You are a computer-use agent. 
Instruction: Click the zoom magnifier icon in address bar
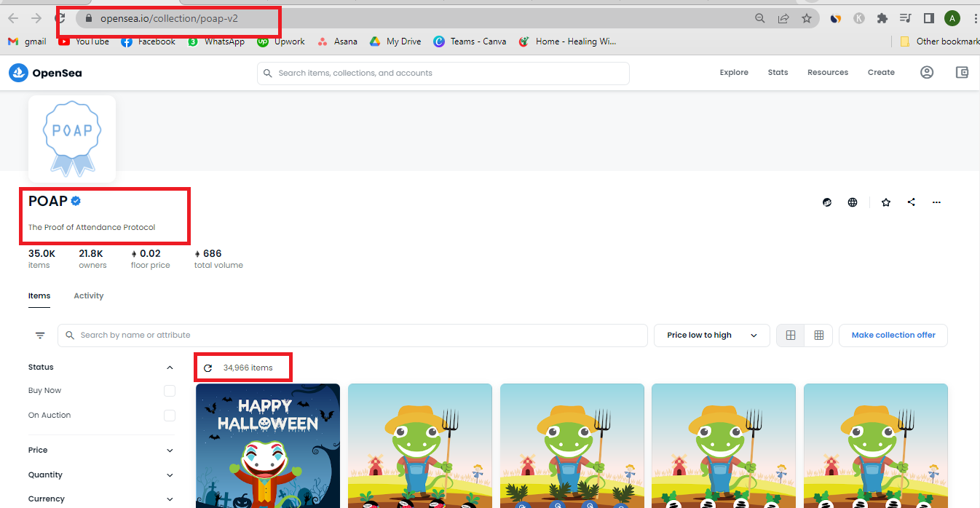[760, 18]
